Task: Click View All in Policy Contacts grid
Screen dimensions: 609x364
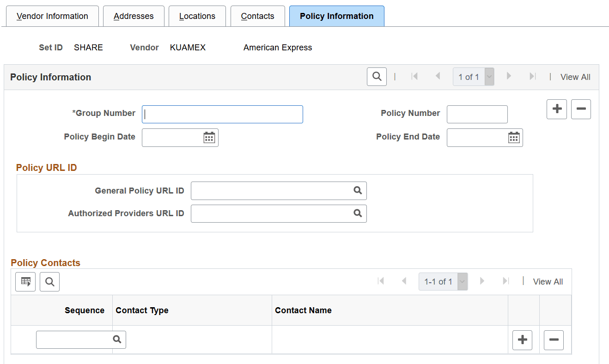Action: 548,281
